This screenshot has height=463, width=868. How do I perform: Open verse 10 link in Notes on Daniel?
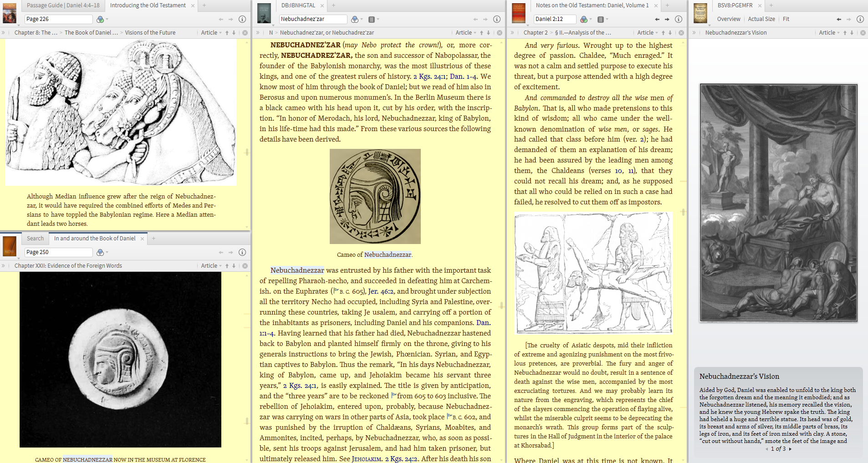[x=618, y=171]
